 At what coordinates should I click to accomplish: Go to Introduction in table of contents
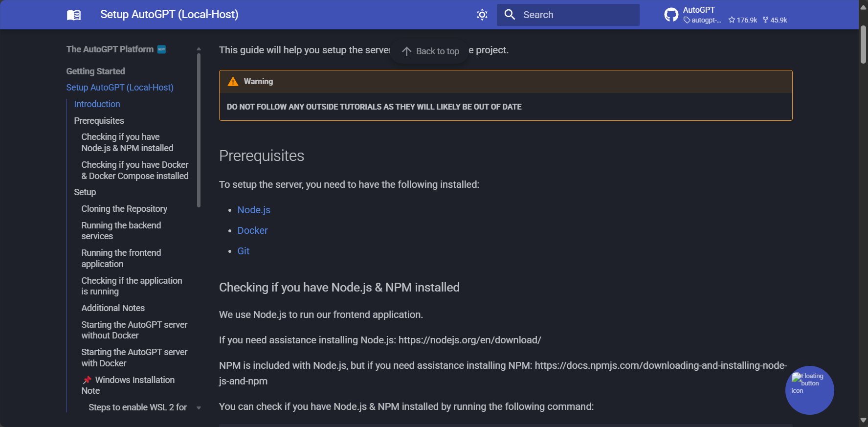click(97, 104)
